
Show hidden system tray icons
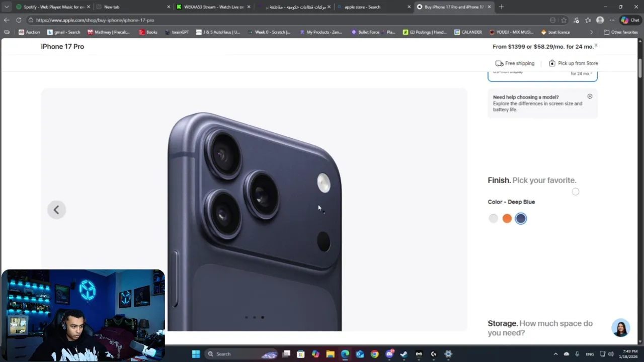point(555,354)
